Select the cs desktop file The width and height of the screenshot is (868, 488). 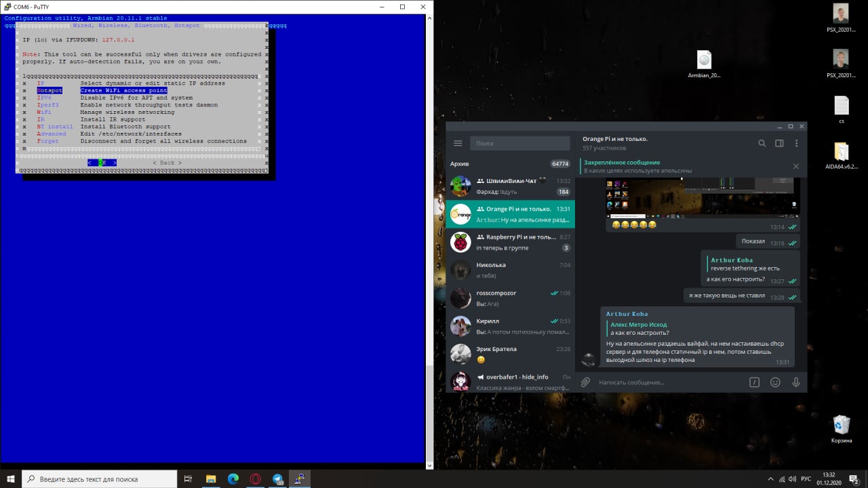click(x=841, y=110)
